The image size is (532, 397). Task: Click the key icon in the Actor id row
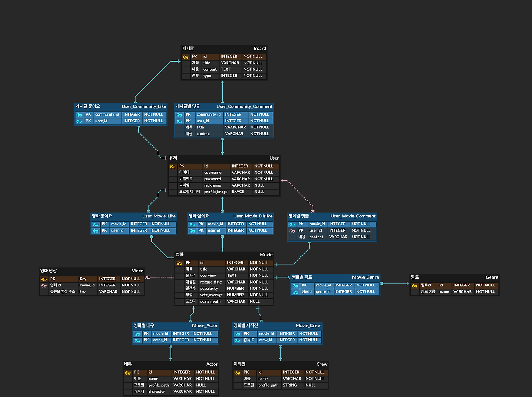[128, 373]
